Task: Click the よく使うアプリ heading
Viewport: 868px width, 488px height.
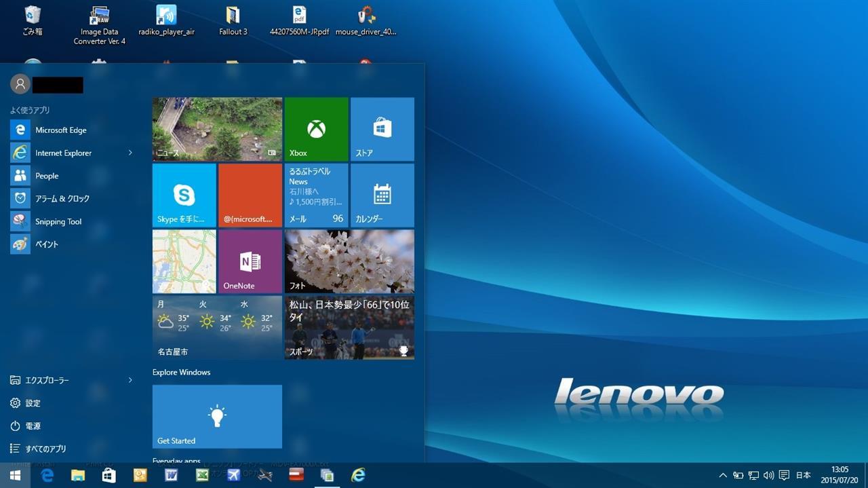Action: pyautogui.click(x=30, y=110)
